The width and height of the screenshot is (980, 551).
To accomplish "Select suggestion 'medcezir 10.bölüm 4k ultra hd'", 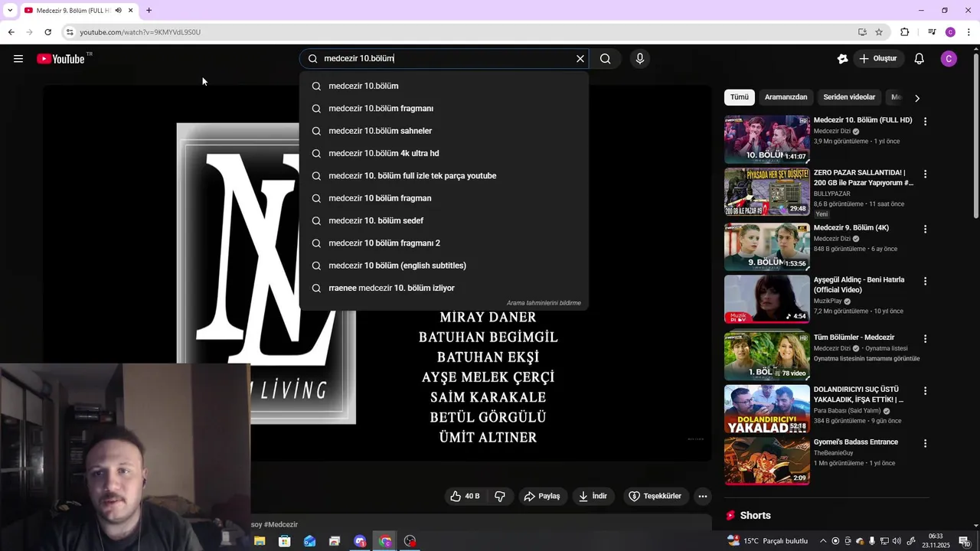I will coord(444,154).
